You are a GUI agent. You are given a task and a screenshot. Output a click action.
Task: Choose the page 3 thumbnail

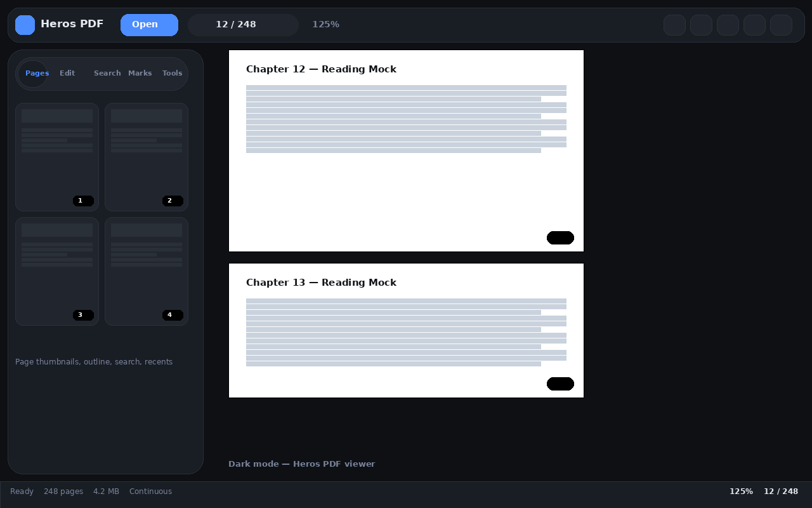click(57, 271)
